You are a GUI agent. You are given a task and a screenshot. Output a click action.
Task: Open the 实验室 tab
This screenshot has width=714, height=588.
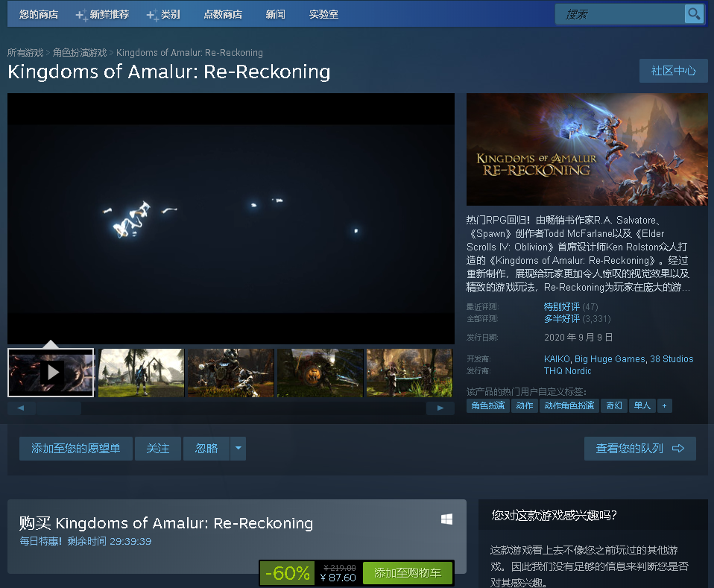click(323, 15)
